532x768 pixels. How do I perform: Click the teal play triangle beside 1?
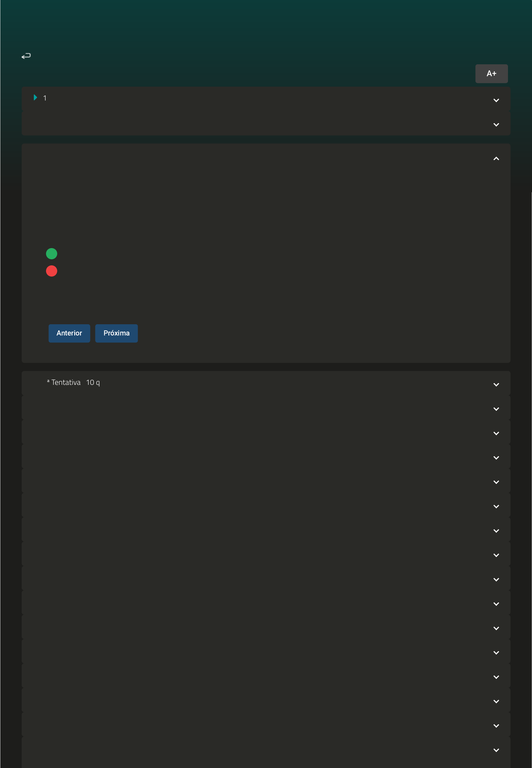(x=35, y=97)
